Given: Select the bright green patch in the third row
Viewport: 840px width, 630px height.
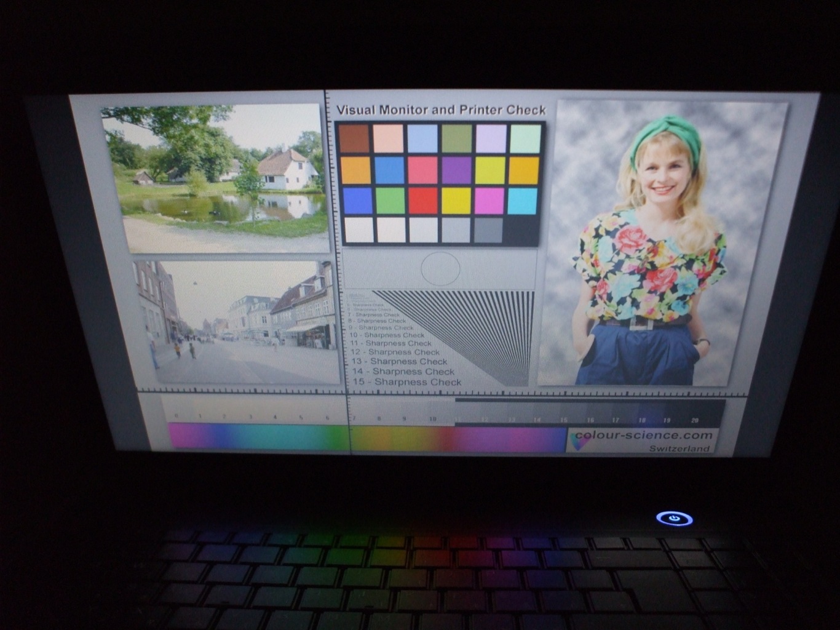Looking at the screenshot, I should (x=390, y=201).
